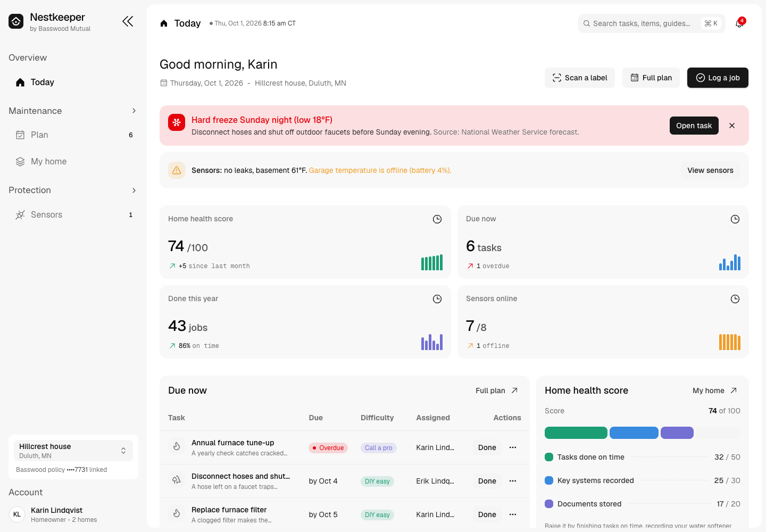The height and width of the screenshot is (532, 766).
Task: Open history clock on Home health score card
Action: point(437,219)
